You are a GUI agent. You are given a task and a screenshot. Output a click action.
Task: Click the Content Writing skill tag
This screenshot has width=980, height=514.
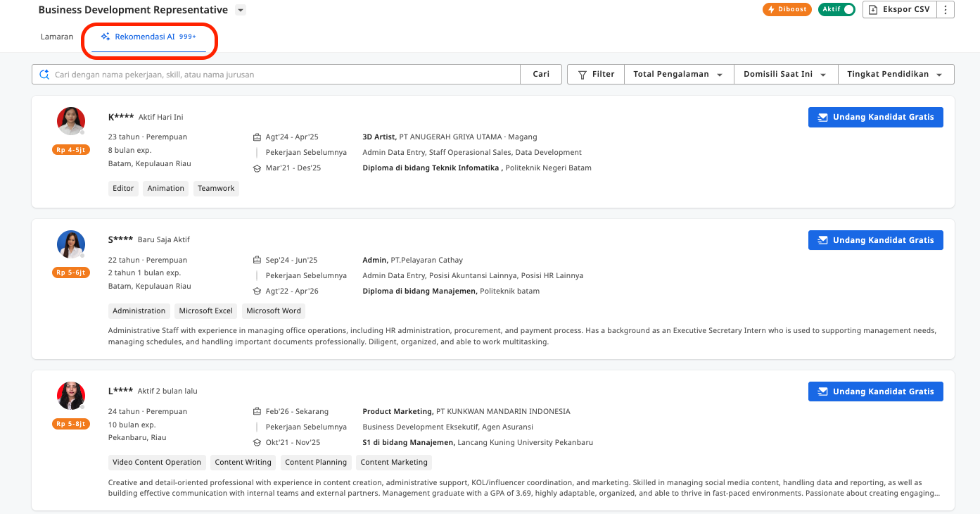243,463
